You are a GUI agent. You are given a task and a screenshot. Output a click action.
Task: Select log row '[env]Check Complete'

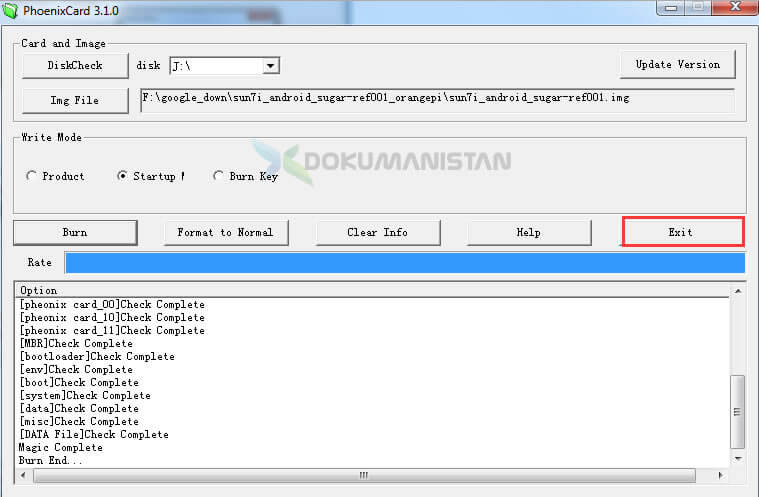(x=76, y=370)
